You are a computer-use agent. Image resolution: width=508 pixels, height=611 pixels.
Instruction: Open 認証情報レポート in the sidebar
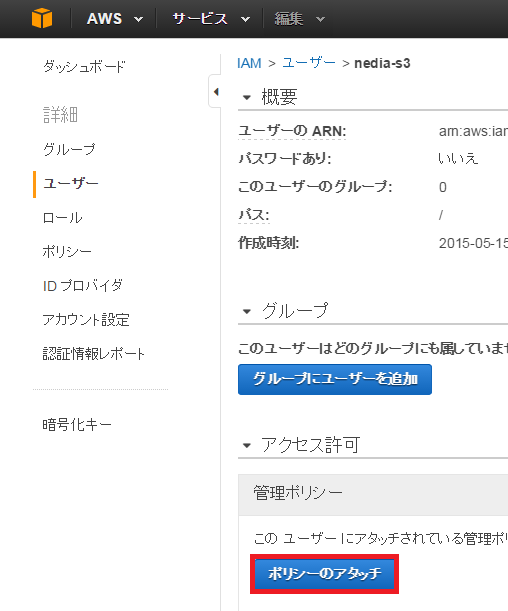point(93,354)
